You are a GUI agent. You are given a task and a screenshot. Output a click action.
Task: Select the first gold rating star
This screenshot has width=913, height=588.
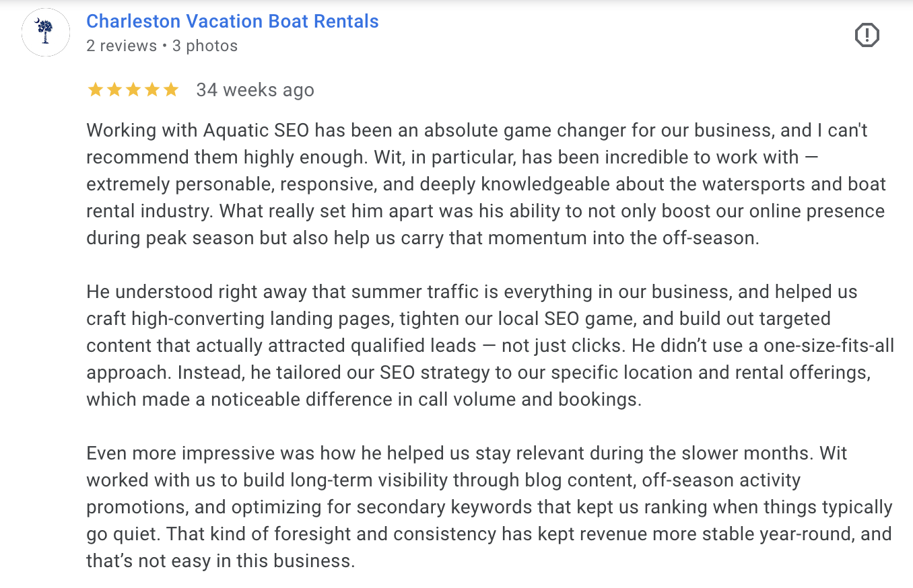(94, 89)
